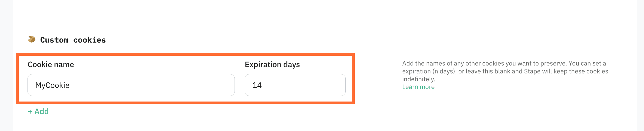Screen dimensions: 644x131
Task: Focus the Expiration days input field
Action: coord(295,85)
